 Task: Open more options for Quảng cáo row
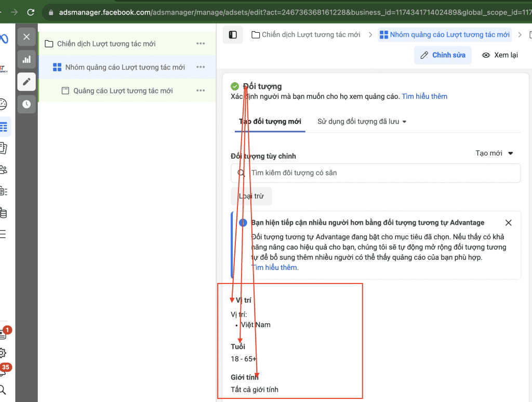point(201,90)
